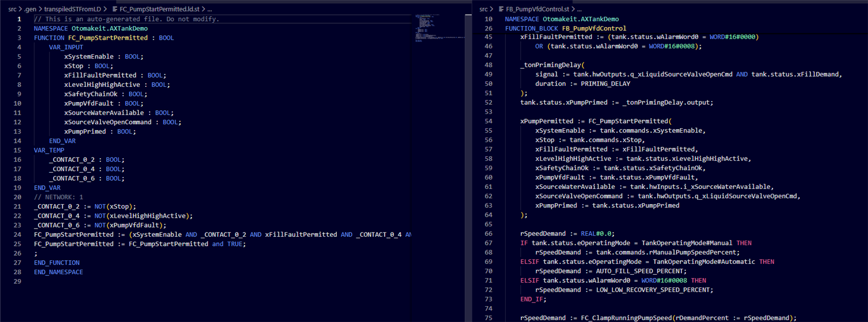Jump to sticky NAMESPACE line in right editor
This screenshot has height=322, width=868.
(x=561, y=19)
